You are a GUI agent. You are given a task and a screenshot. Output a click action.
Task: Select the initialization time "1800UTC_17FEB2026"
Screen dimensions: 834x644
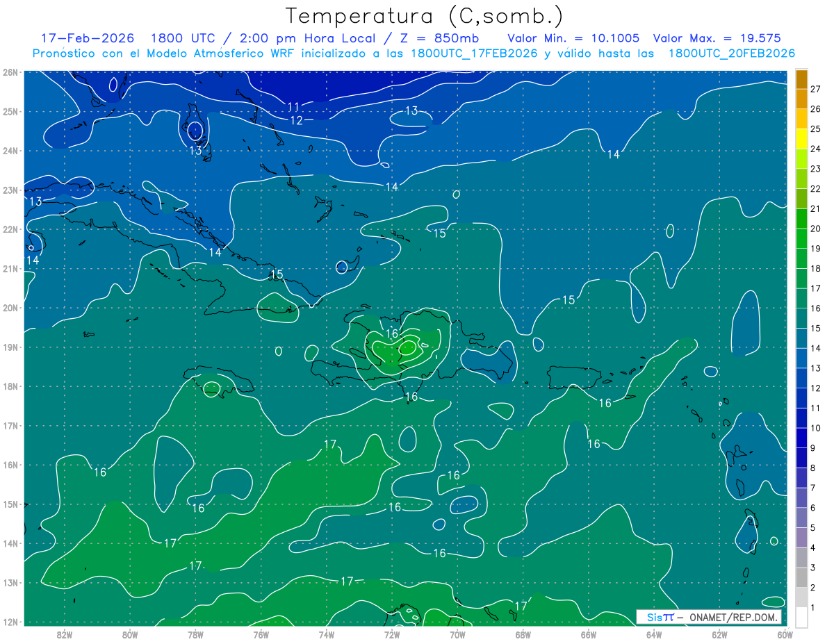point(474,53)
